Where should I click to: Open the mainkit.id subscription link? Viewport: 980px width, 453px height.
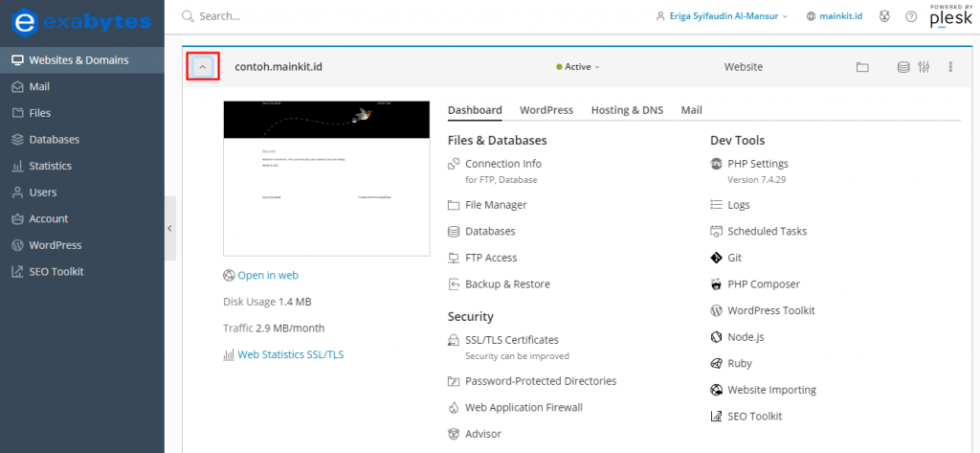(835, 16)
